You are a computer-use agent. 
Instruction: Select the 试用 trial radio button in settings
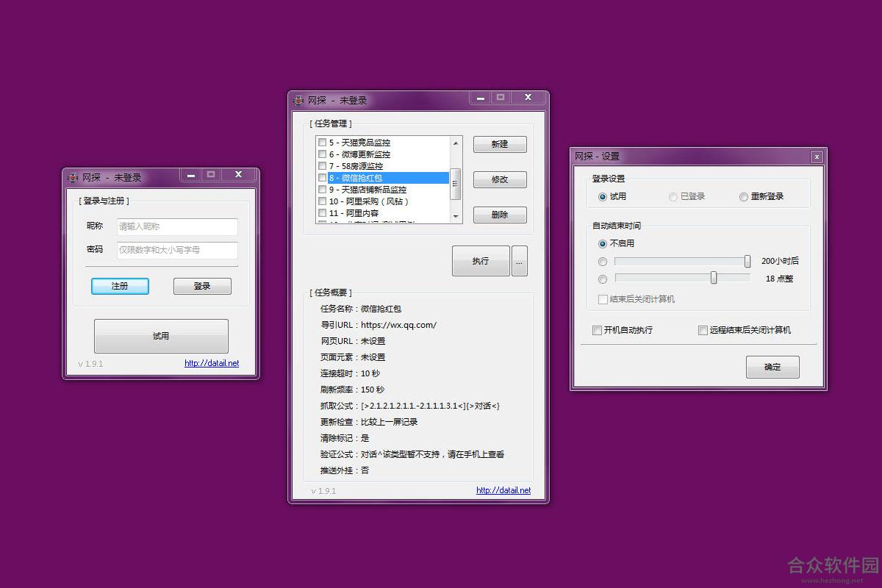point(603,197)
